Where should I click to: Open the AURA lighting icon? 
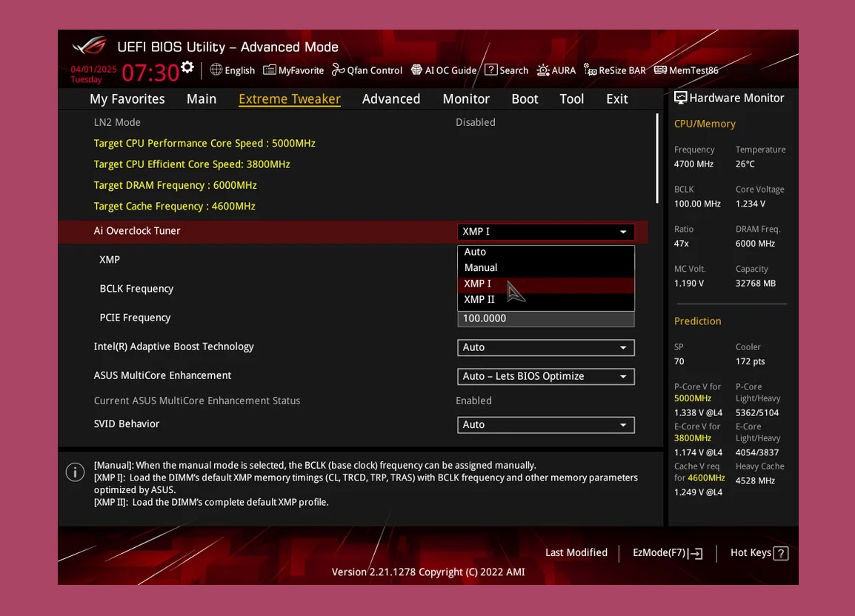(x=543, y=70)
